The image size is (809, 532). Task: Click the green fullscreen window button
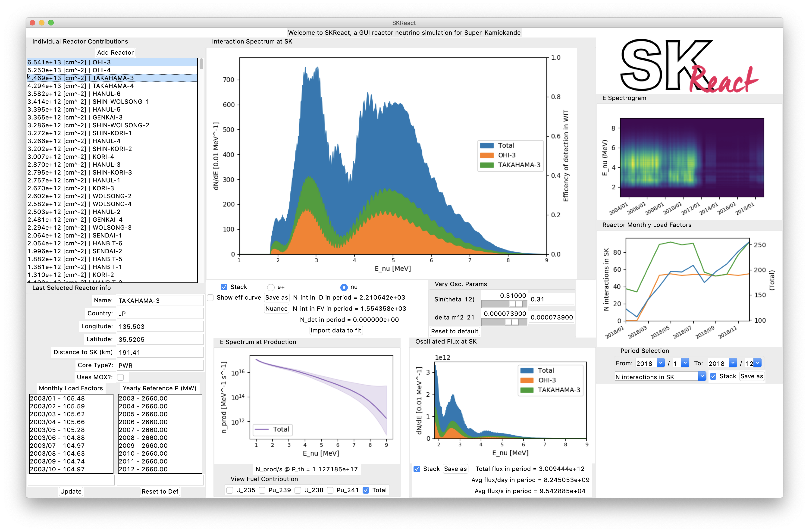(51, 23)
